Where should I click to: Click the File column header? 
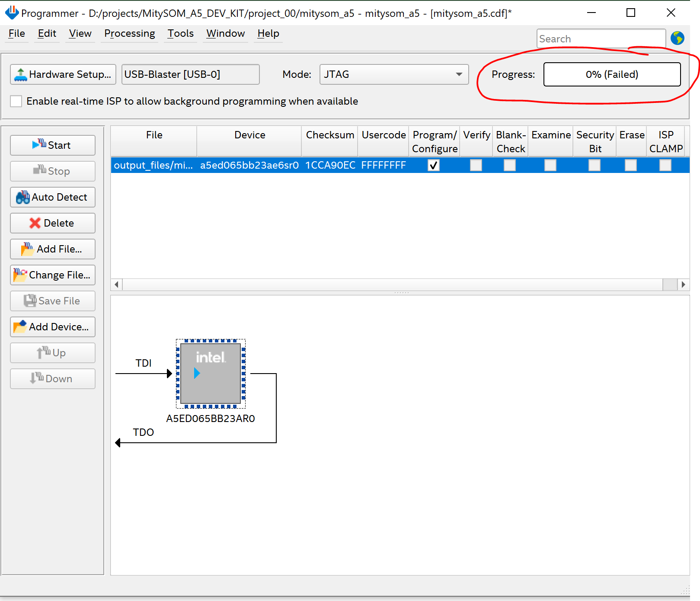[154, 141]
